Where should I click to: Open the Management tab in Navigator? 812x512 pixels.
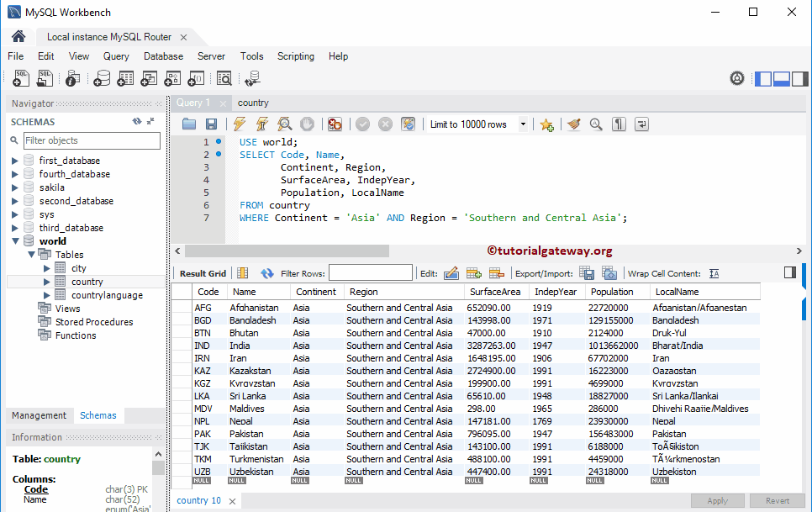(x=39, y=415)
